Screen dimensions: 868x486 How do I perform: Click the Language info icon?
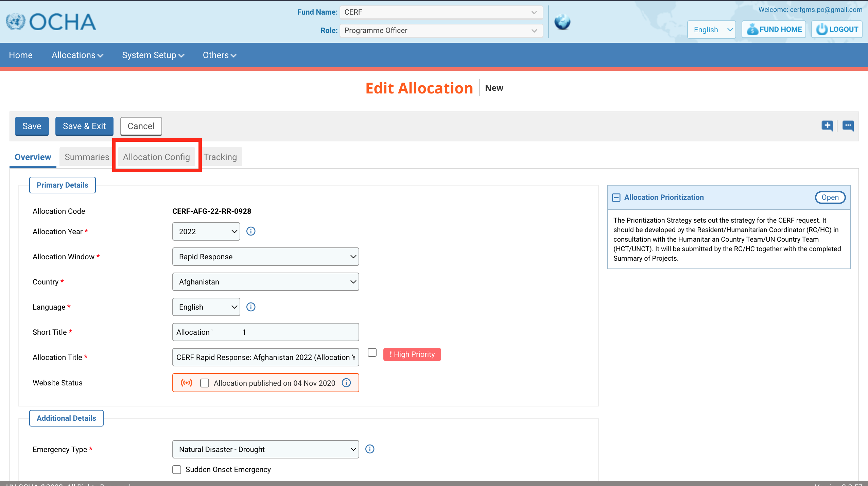tap(250, 307)
